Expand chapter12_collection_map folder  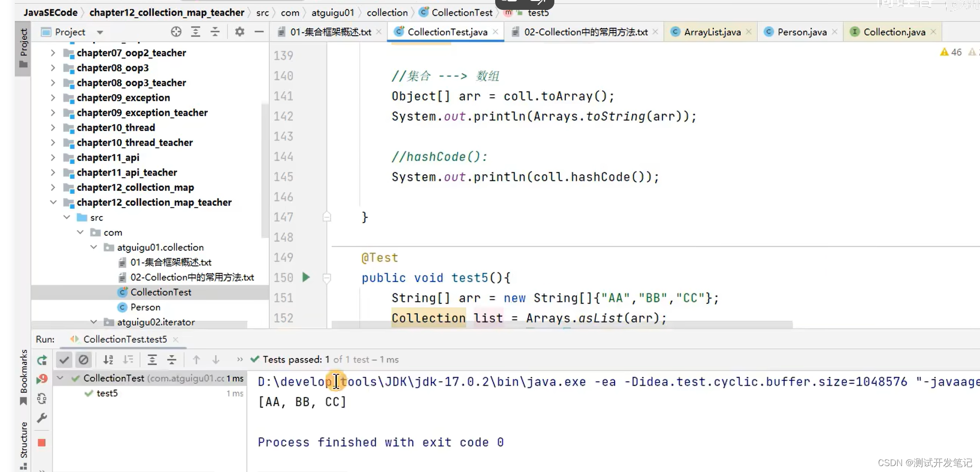pos(53,187)
